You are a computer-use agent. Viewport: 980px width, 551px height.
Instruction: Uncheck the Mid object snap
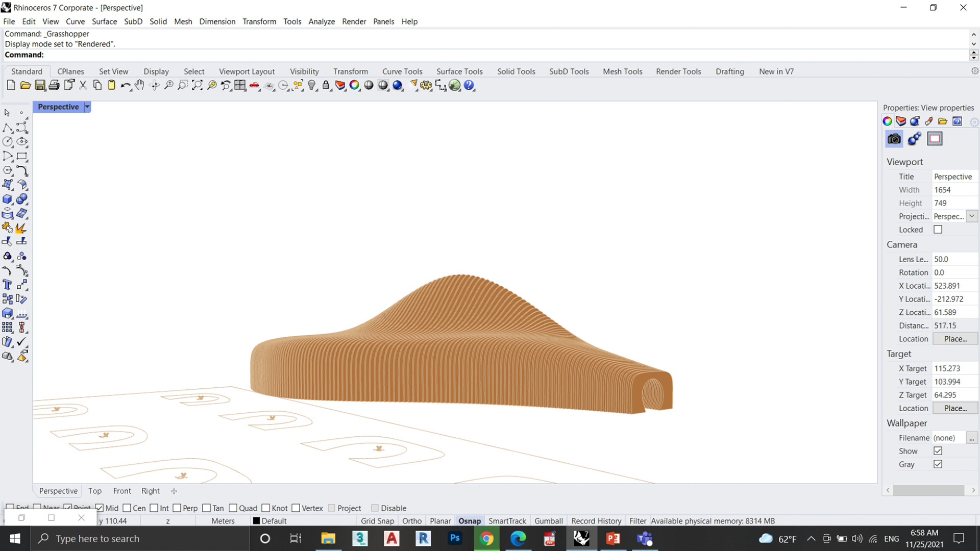click(100, 508)
